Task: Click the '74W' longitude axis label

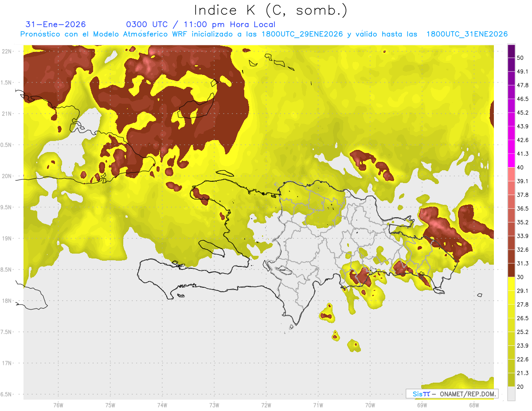Action: point(162,405)
